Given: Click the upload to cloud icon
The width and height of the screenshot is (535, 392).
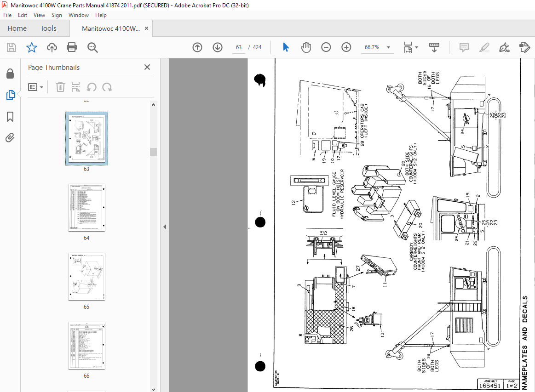Looking at the screenshot, I should (52, 47).
